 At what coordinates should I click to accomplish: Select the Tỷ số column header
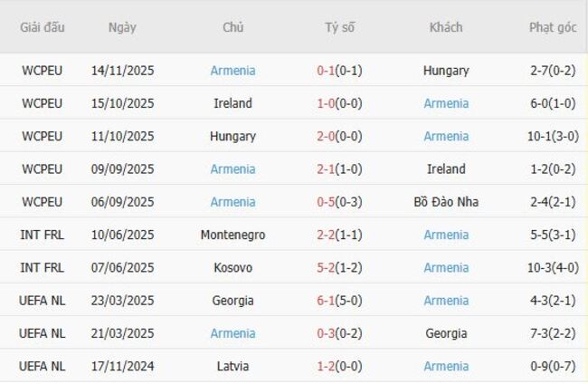(x=340, y=27)
